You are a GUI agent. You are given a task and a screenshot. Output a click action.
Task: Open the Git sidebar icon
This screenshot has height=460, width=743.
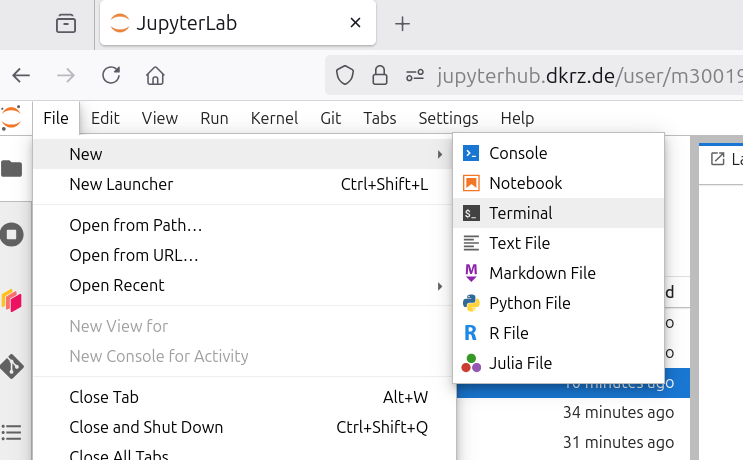12,366
